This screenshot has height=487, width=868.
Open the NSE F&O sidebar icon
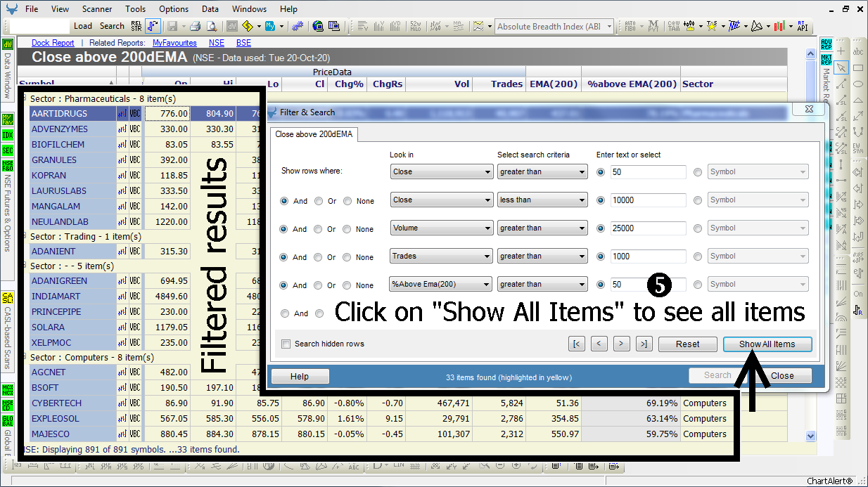coord(8,166)
